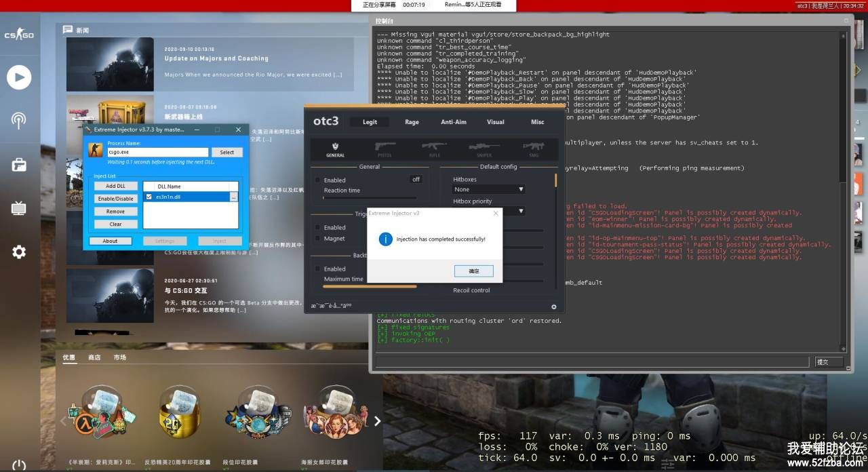The width and height of the screenshot is (868, 472).
Task: Click the CS:GO logo in the sidebar
Action: coord(19,35)
